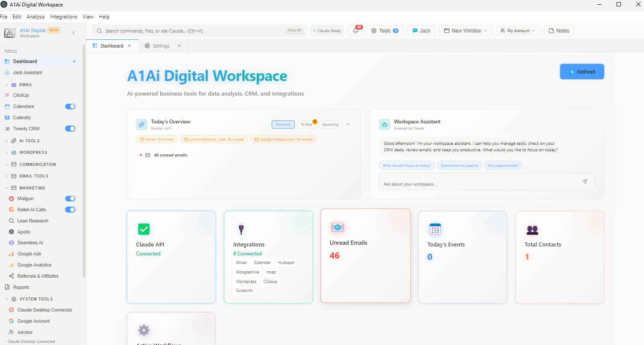Toggle the Calendars switch
644x345 pixels.
(x=70, y=106)
